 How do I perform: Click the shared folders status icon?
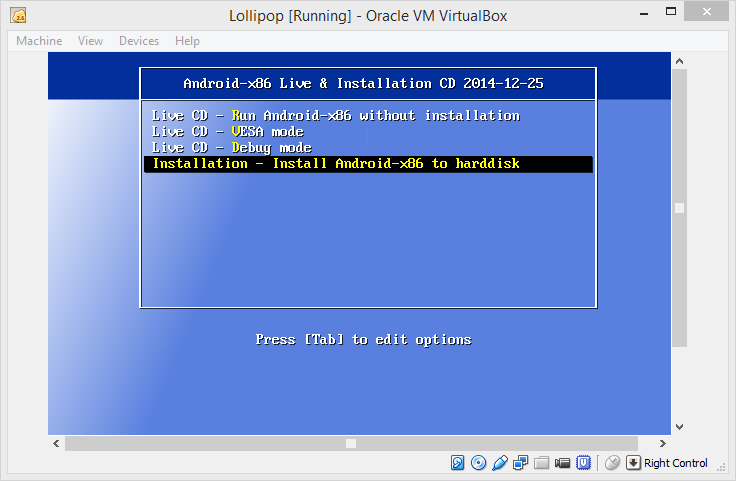(x=541, y=463)
